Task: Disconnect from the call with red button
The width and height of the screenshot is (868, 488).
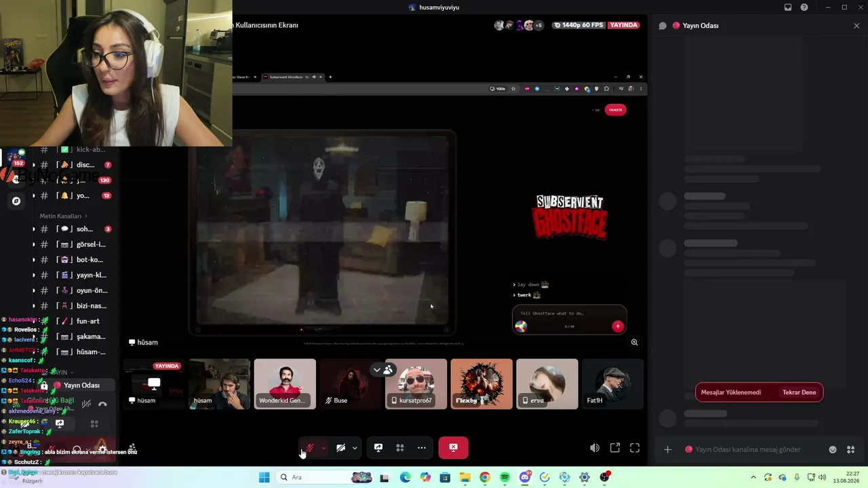Action: click(453, 447)
